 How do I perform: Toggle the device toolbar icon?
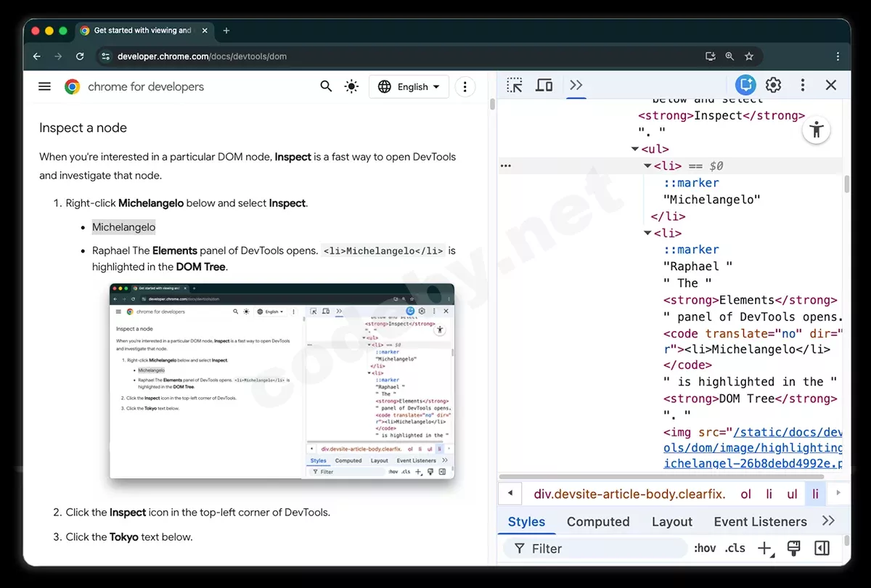[544, 85]
